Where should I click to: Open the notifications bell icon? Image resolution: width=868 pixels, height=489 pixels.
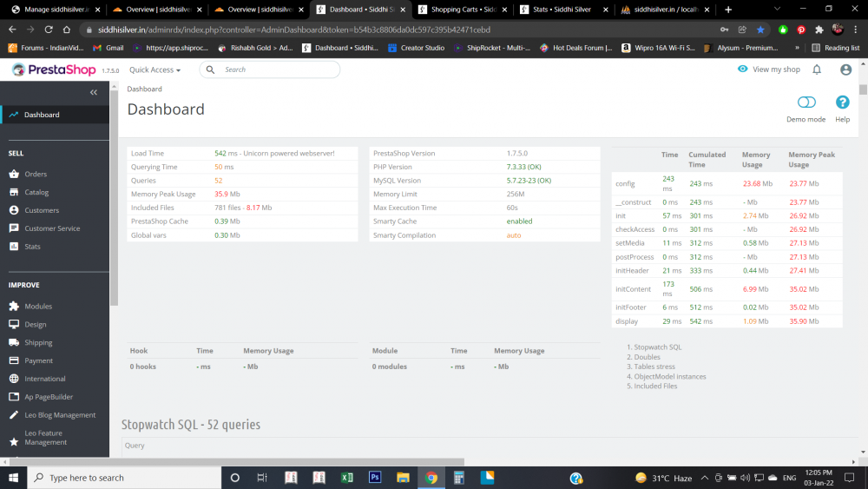tap(817, 69)
